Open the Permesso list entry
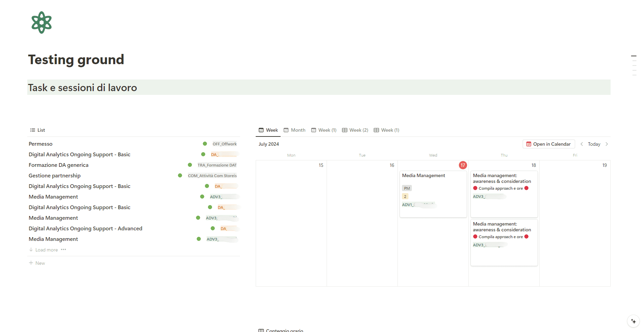The height and width of the screenshot is (332, 644). [x=134, y=144]
